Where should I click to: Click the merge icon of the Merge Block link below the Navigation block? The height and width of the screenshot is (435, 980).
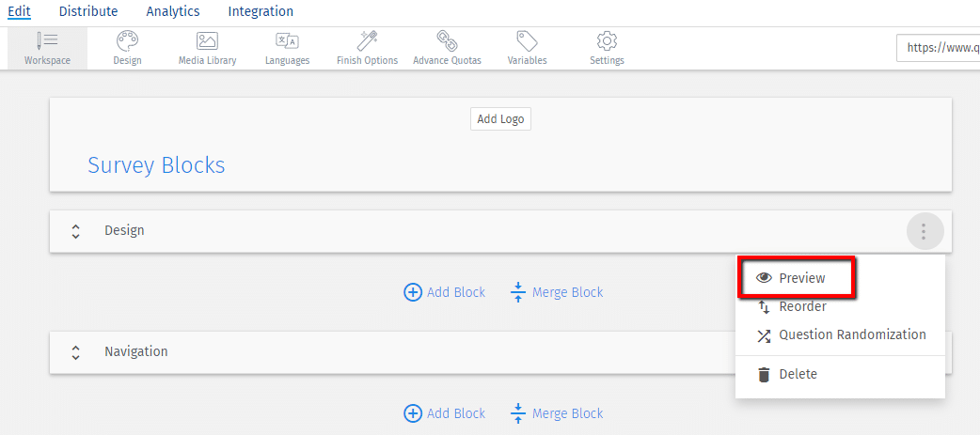coord(518,413)
